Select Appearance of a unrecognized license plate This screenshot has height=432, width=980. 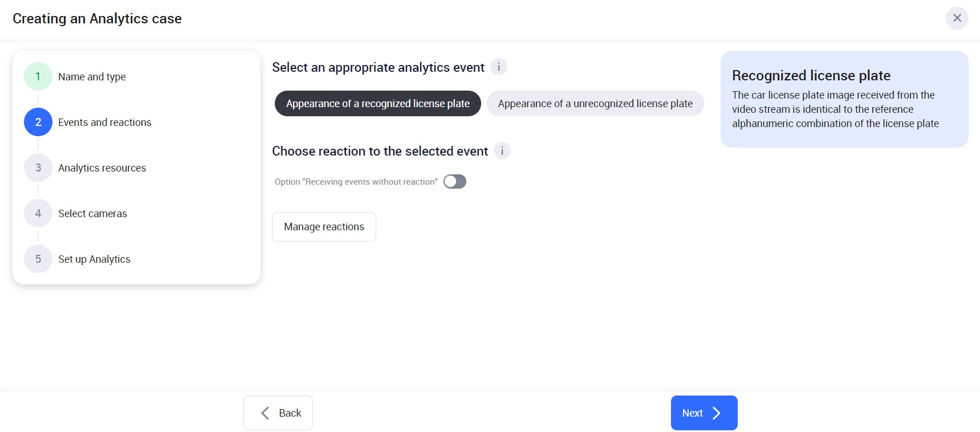pos(595,104)
